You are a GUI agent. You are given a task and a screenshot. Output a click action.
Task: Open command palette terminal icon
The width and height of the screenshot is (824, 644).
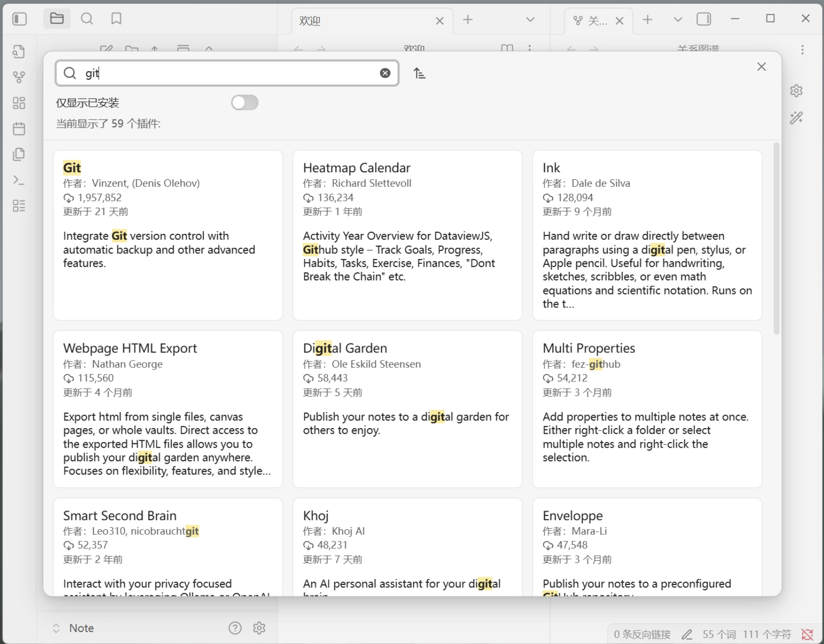click(19, 180)
